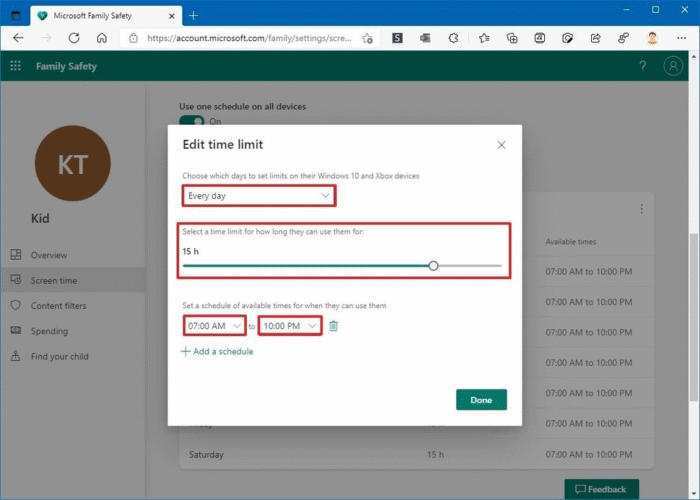Click the Done button
Viewport: 700px width, 500px height.
tap(481, 400)
